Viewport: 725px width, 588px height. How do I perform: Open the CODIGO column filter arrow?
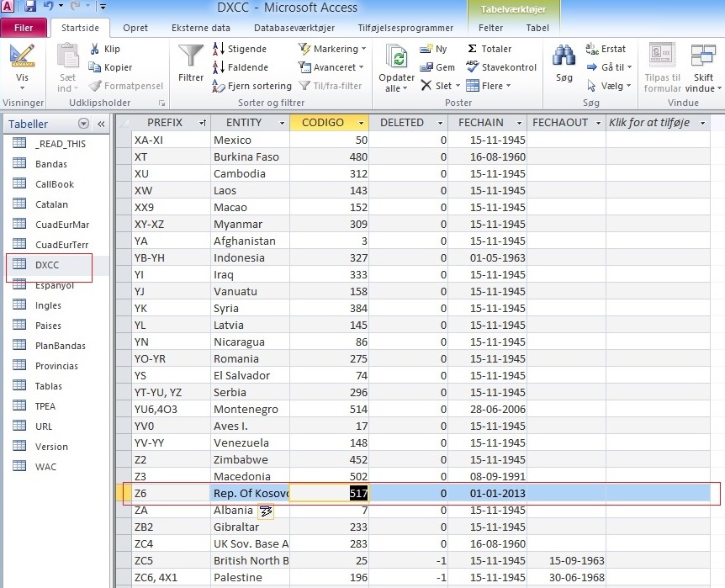361,123
